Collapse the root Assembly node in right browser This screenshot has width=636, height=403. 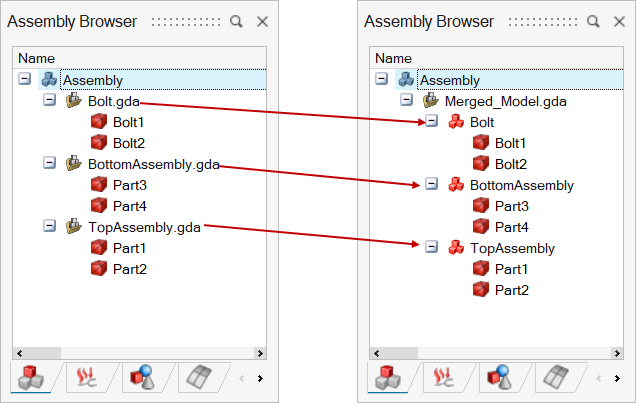point(382,78)
